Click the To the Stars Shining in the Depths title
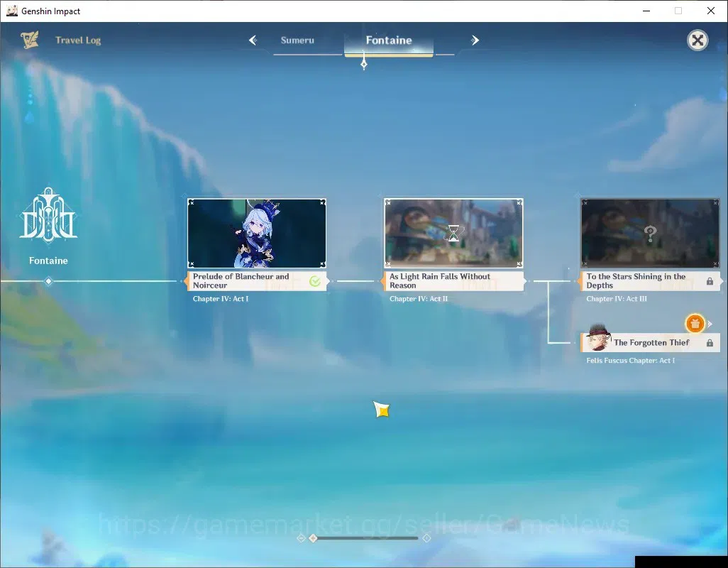 coord(636,281)
